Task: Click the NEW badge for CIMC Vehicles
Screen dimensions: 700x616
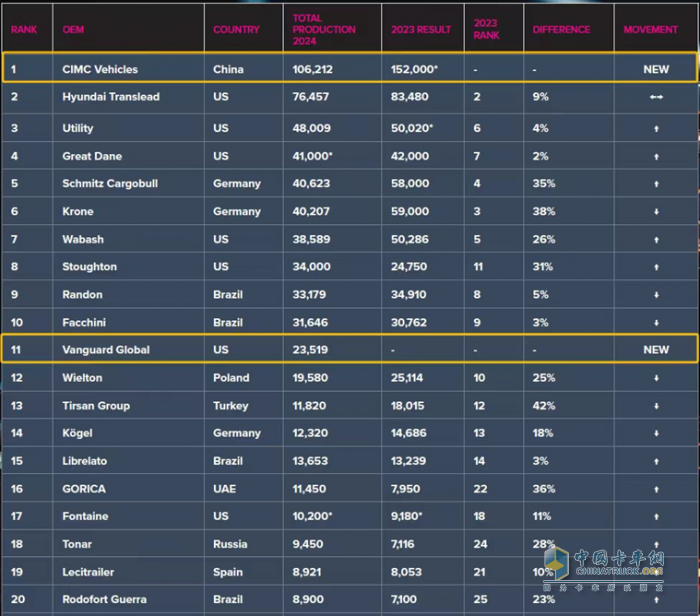Action: (x=656, y=69)
